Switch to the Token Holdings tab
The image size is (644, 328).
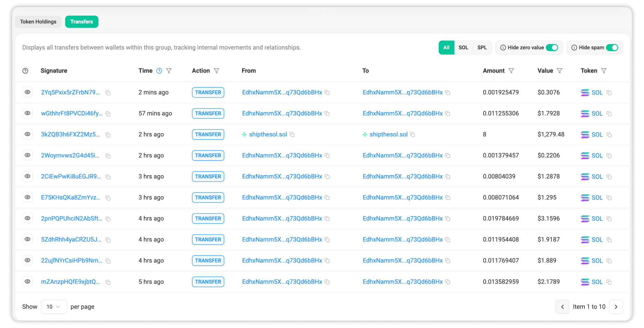(38, 22)
